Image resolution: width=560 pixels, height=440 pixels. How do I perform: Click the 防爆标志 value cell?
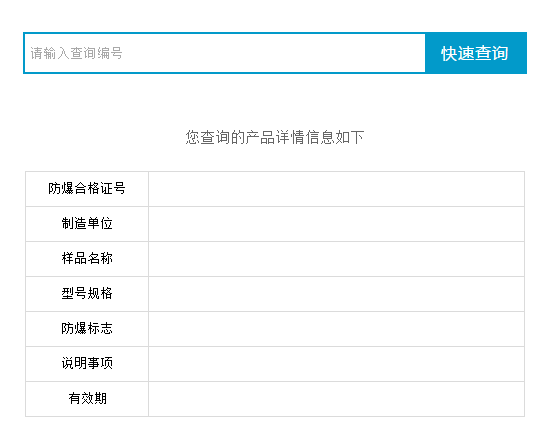click(336, 329)
